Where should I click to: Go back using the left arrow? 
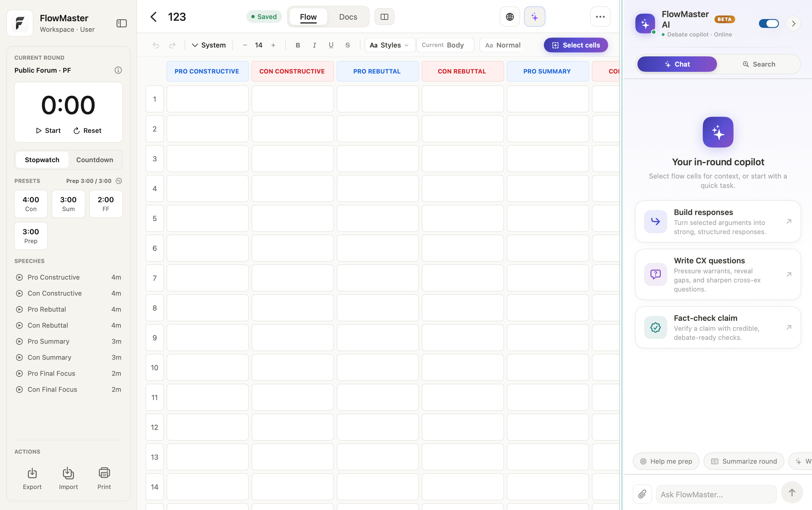click(154, 17)
